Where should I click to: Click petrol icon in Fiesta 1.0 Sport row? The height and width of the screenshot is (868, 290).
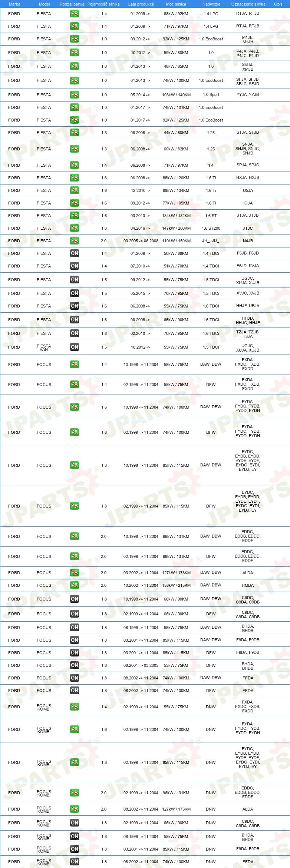(x=75, y=95)
